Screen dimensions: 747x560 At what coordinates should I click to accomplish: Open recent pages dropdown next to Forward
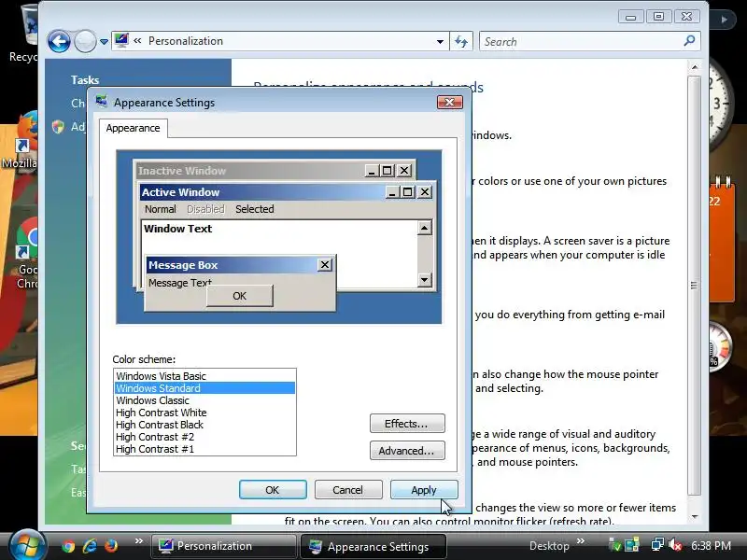click(x=104, y=42)
